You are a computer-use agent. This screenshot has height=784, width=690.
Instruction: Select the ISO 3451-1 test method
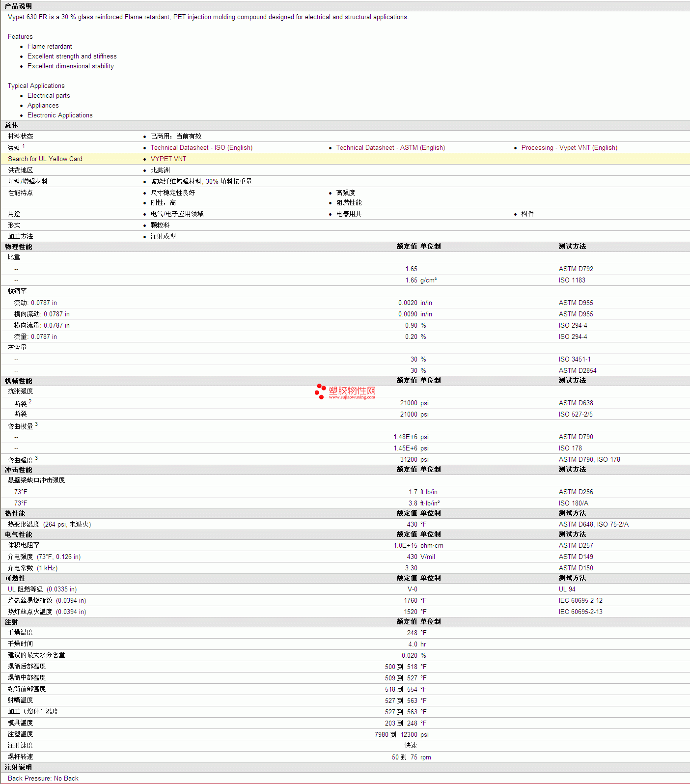point(575,359)
